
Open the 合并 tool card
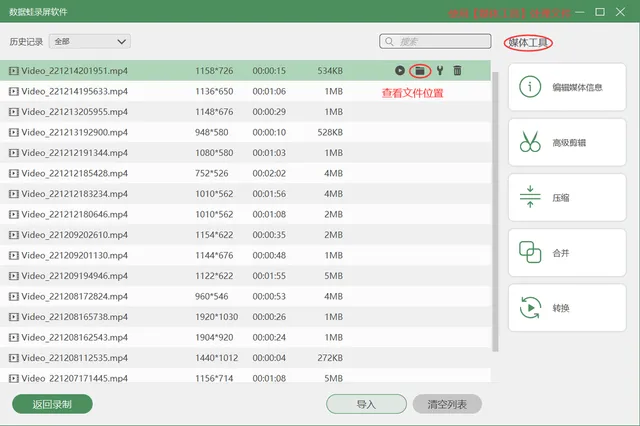(x=567, y=253)
